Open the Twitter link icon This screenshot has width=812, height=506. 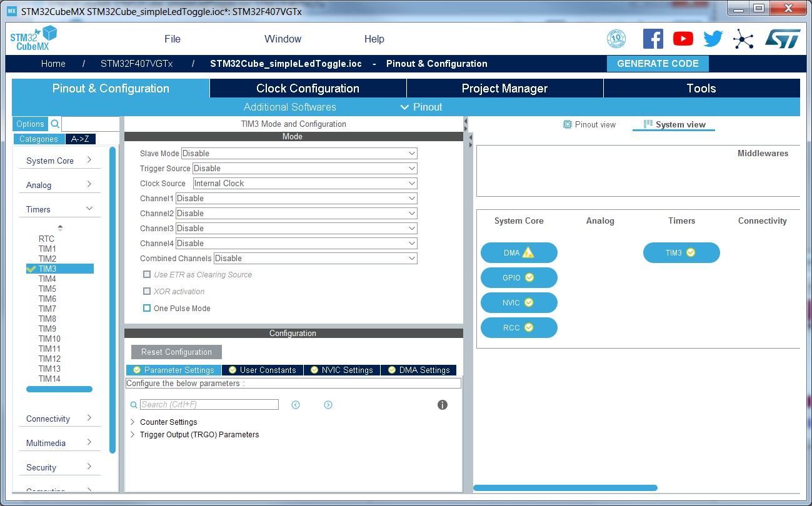click(x=713, y=39)
